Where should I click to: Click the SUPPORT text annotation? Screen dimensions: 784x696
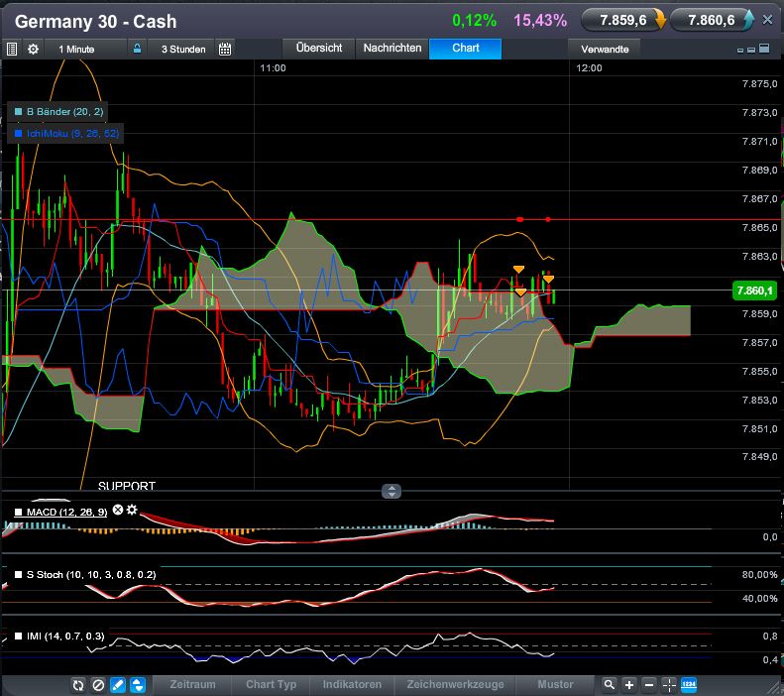(x=127, y=486)
